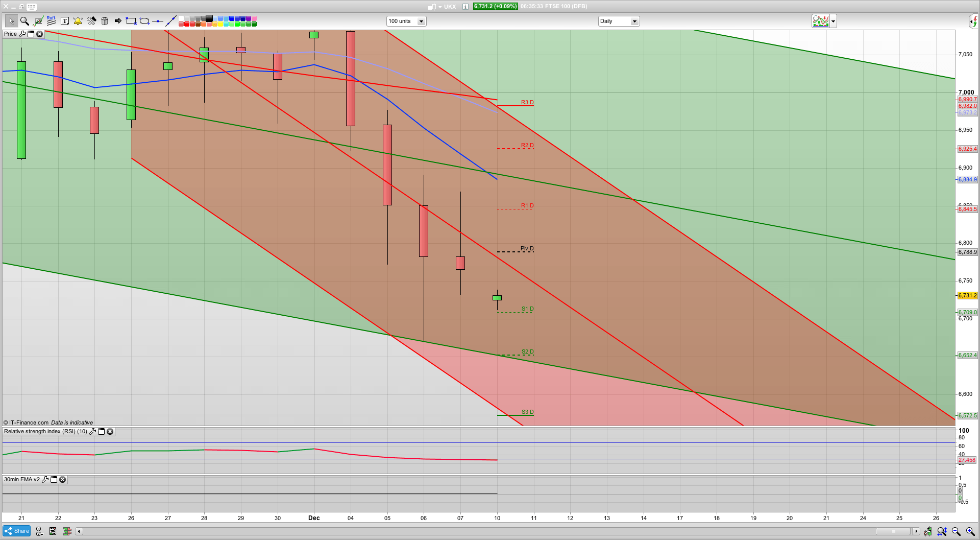Select the magnifier zoom tool

pos(24,21)
